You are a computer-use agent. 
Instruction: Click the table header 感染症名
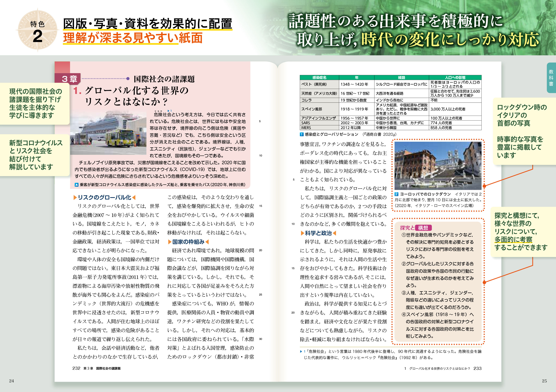tap(319, 77)
